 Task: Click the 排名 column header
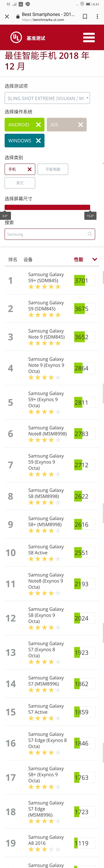(x=13, y=259)
